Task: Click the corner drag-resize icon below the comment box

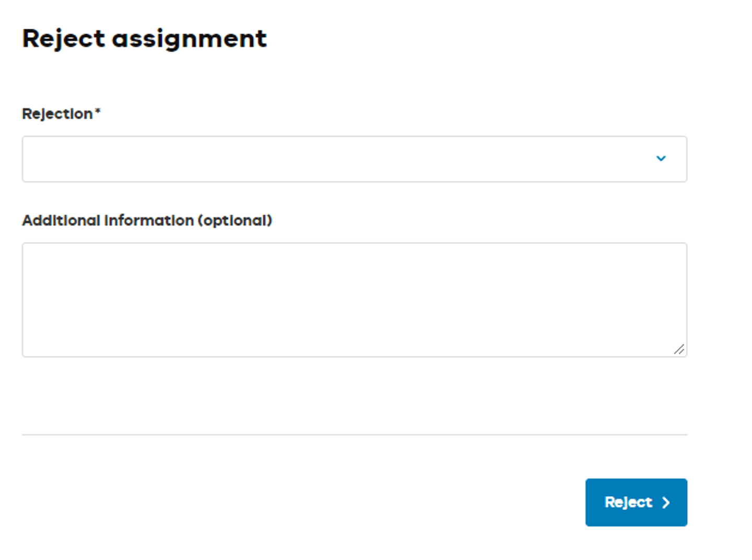Action: tap(680, 350)
